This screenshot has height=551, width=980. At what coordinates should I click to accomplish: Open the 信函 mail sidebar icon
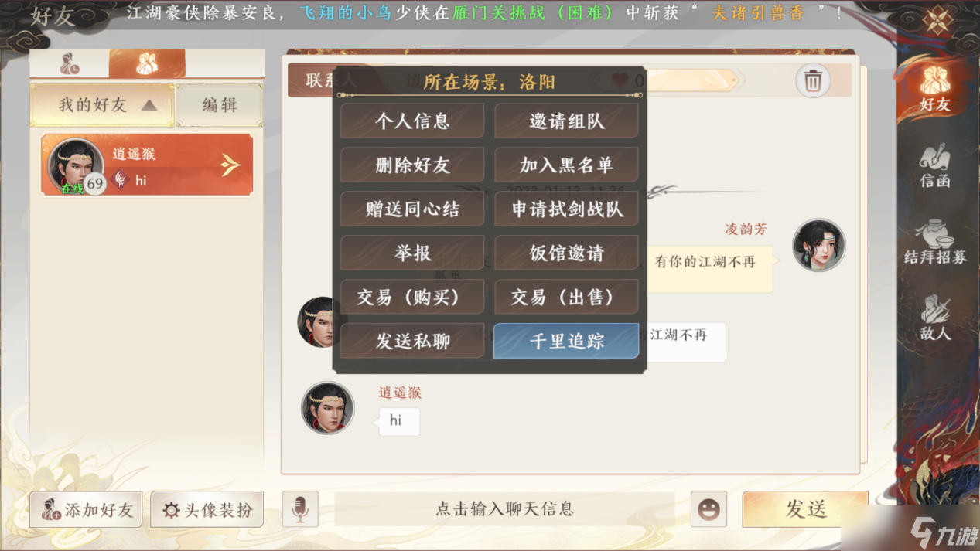click(935, 165)
